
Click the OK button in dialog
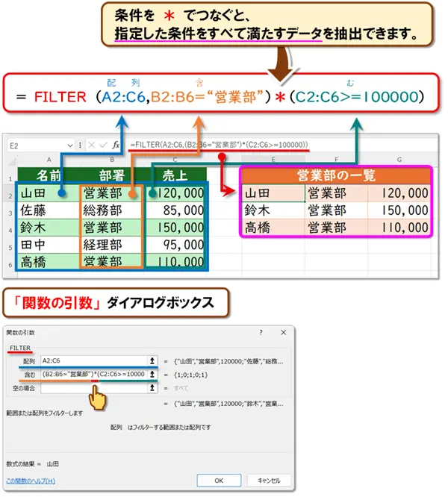(x=219, y=481)
